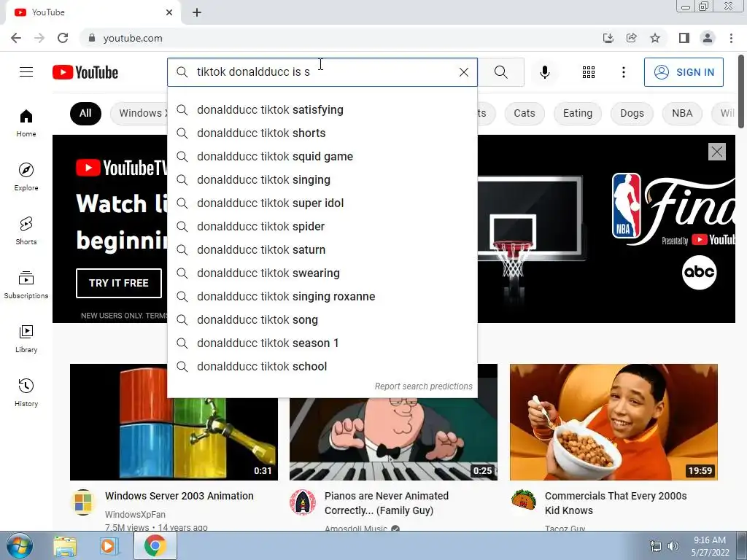Viewport: 747px width, 560px height.
Task: Open Explore in sidebar
Action: pyautogui.click(x=26, y=176)
